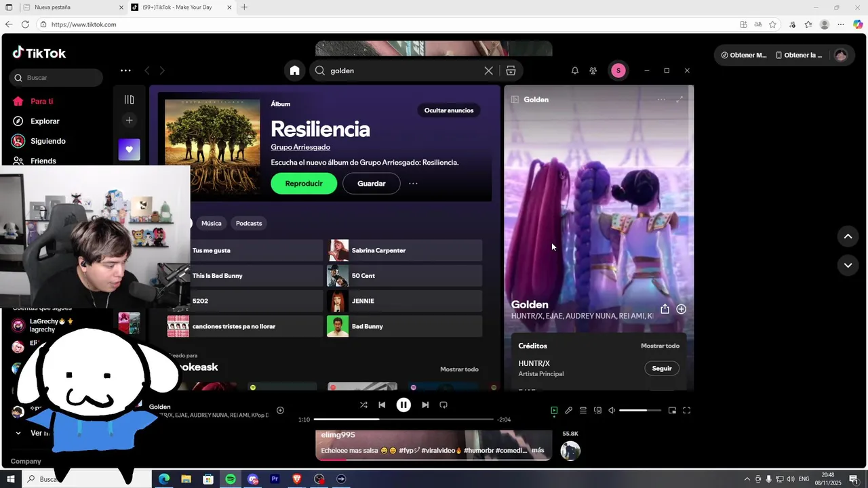Select Música filter chip
The image size is (868, 488).
[211, 223]
